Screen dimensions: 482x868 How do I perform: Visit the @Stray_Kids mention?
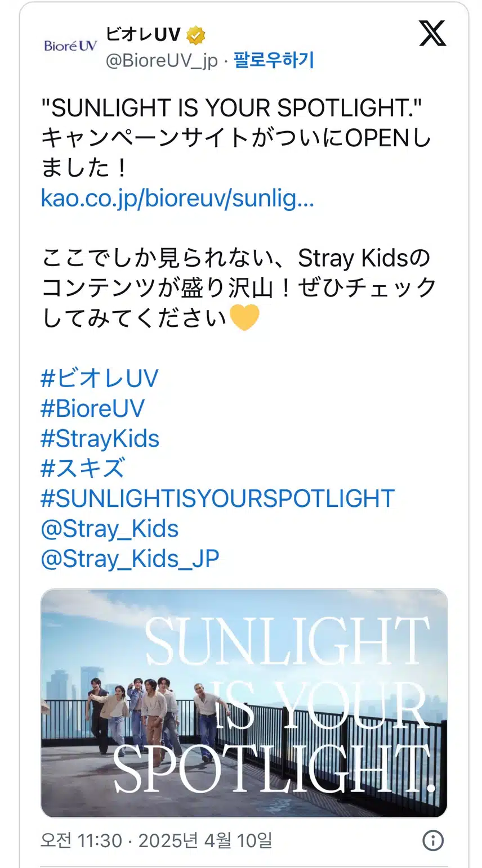110,529
